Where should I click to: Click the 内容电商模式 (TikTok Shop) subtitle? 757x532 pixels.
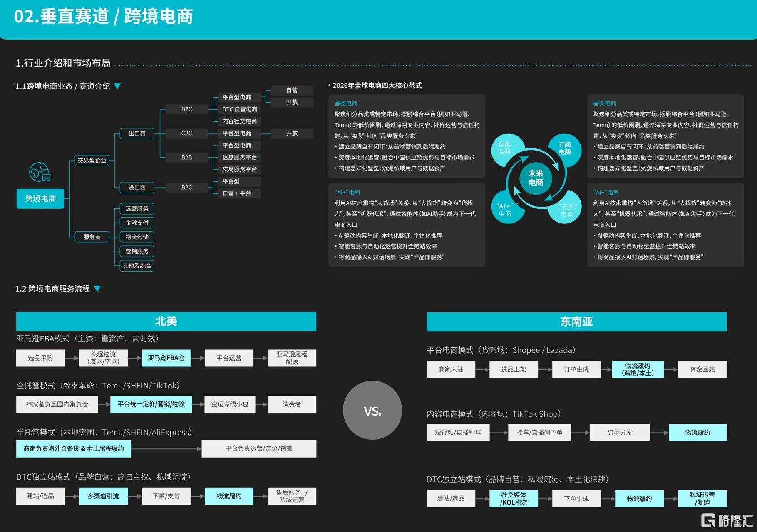click(x=496, y=414)
